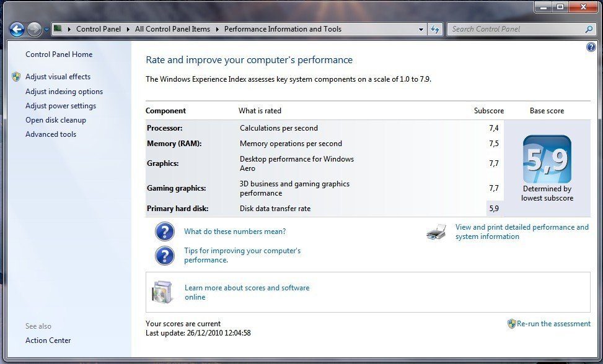Open disk cleanup link
This screenshot has width=603, height=364.
pyautogui.click(x=56, y=120)
